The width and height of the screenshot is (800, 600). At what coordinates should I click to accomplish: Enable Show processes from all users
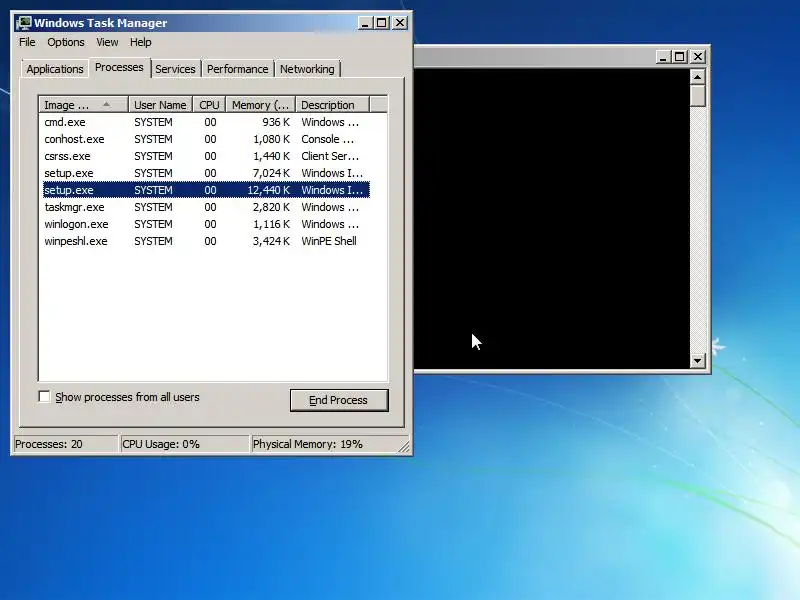pyautogui.click(x=44, y=396)
